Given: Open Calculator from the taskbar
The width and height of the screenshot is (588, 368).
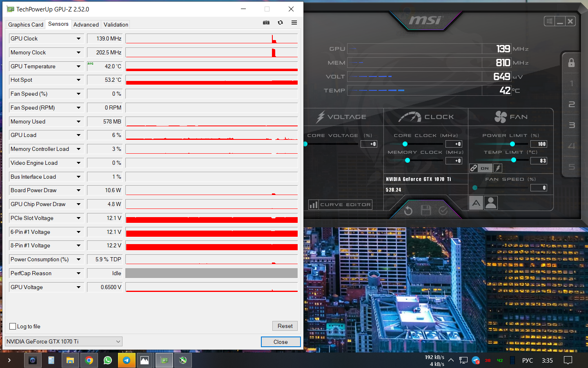Looking at the screenshot, I should tap(51, 360).
